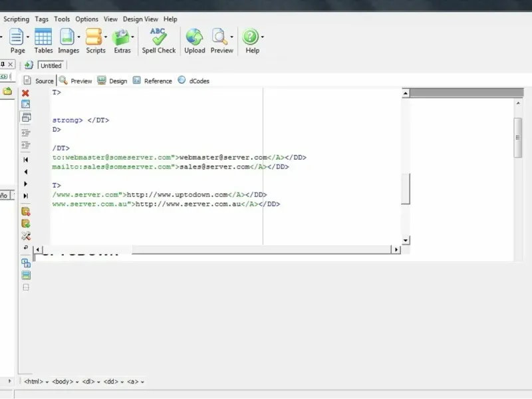Click the green arrow document icon beside Untitled
Viewport: 532px width, 399px height.
(29, 65)
